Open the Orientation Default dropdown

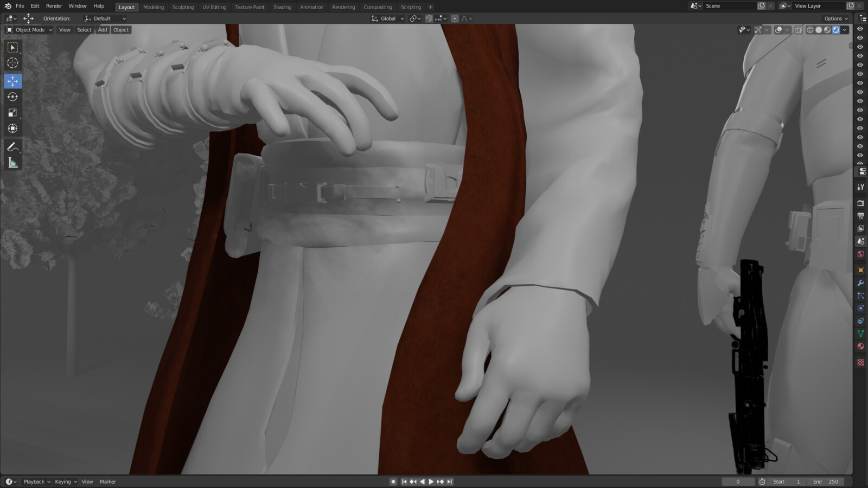pos(105,18)
